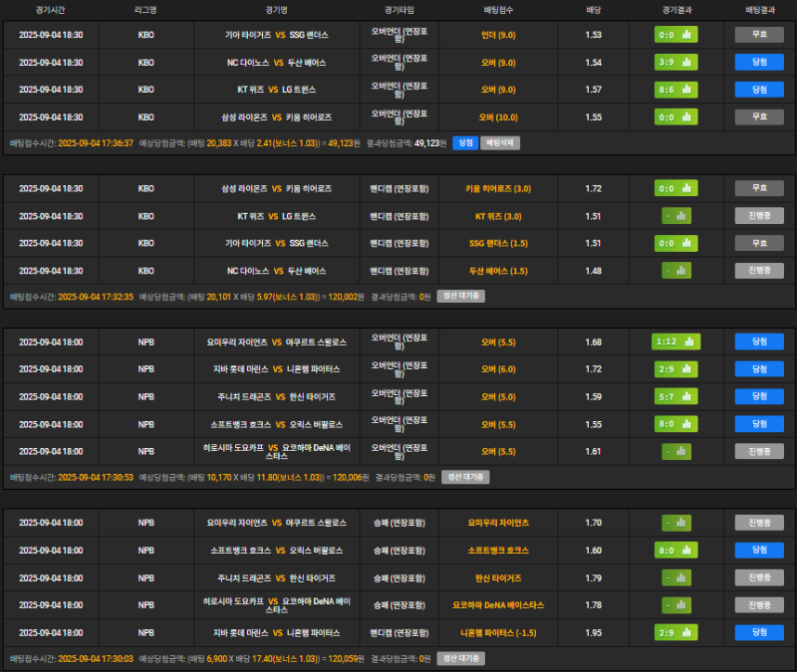The width and height of the screenshot is (797, 672).
Task: Click the 경기결과 column header
Action: coord(676,10)
